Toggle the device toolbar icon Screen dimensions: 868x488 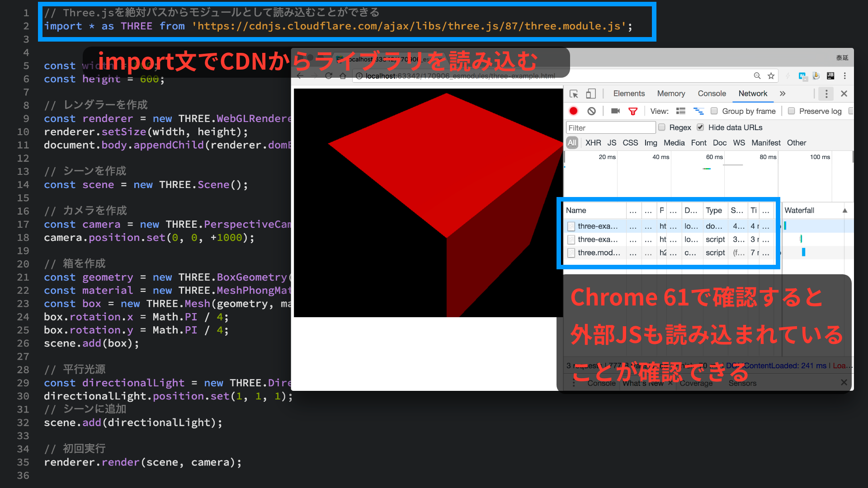tap(590, 94)
